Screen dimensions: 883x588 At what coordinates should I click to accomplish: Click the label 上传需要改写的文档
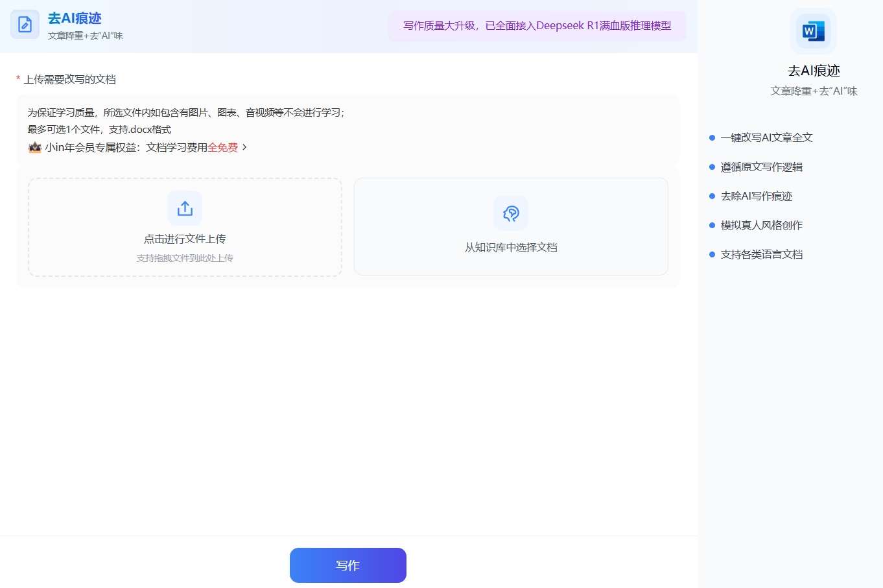pos(70,79)
